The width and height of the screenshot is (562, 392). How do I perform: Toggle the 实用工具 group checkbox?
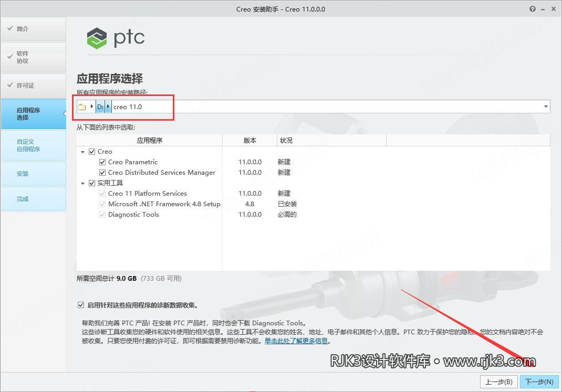92,183
